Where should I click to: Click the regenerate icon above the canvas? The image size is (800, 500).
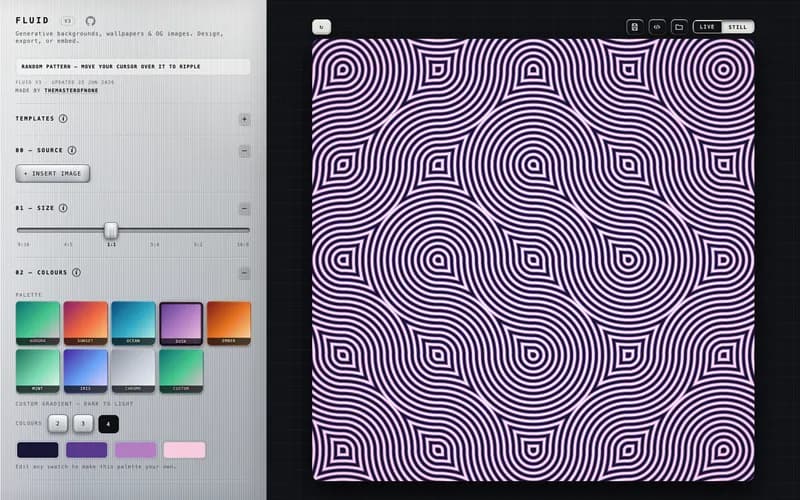click(x=321, y=27)
